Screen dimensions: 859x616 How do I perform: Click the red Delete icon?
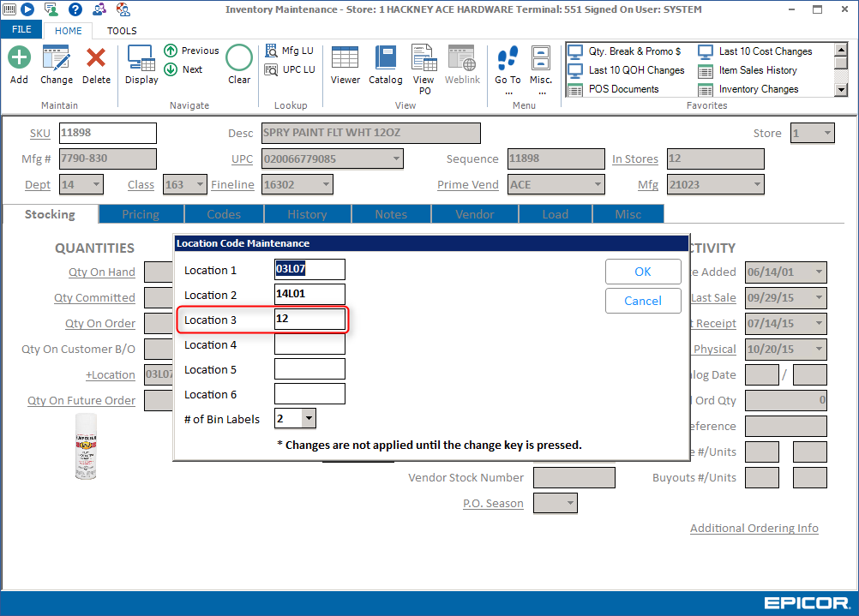(96, 57)
